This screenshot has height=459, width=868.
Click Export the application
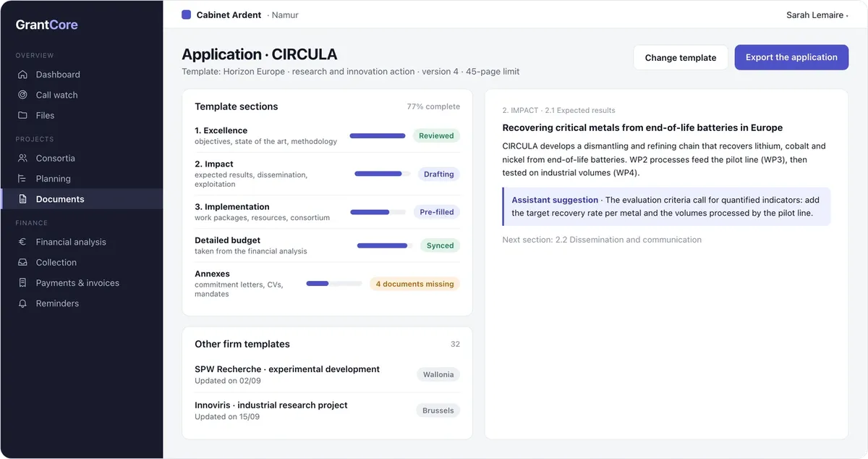(x=791, y=57)
